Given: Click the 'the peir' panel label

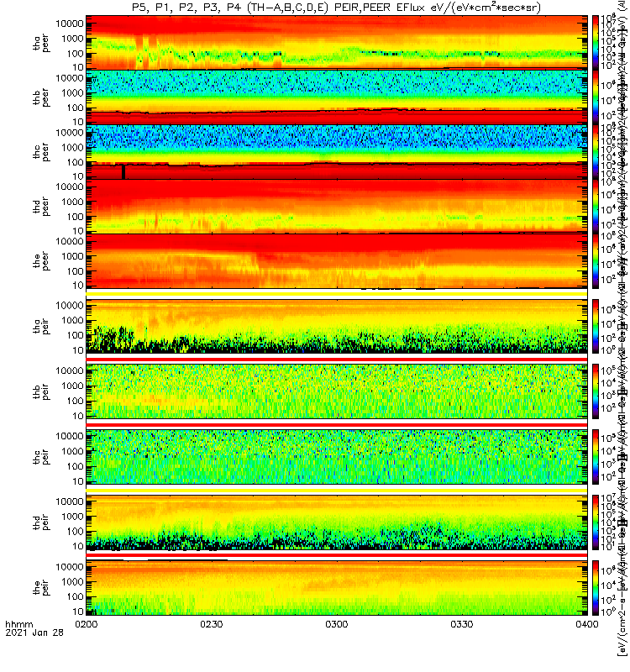Looking at the screenshot, I should tap(41, 587).
